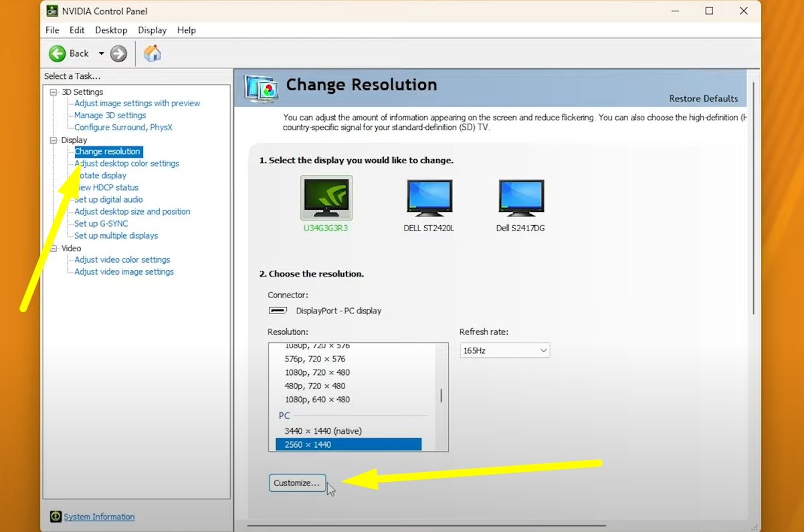Click the horizontal scrollbar below the main panel
The height and width of the screenshot is (532, 804).
(426, 526)
